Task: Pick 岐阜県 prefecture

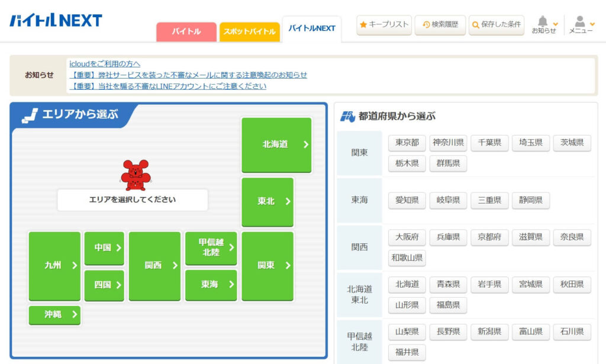Action: point(449,201)
